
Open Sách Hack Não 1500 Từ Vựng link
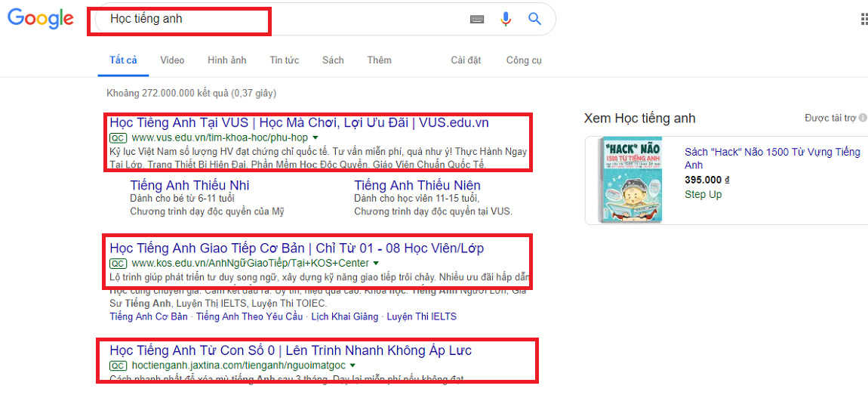tap(772, 159)
